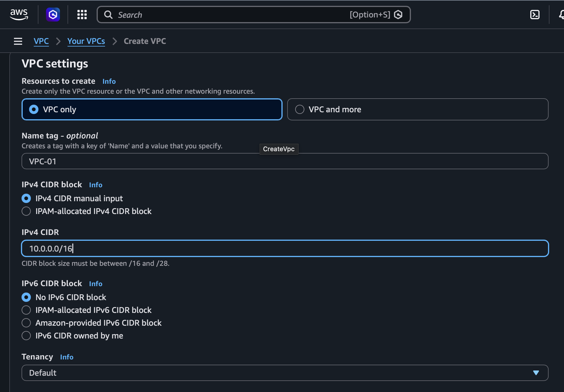Focus the AWS Search input box
Image resolution: width=564 pixels, height=392 pixels.
(x=227, y=15)
